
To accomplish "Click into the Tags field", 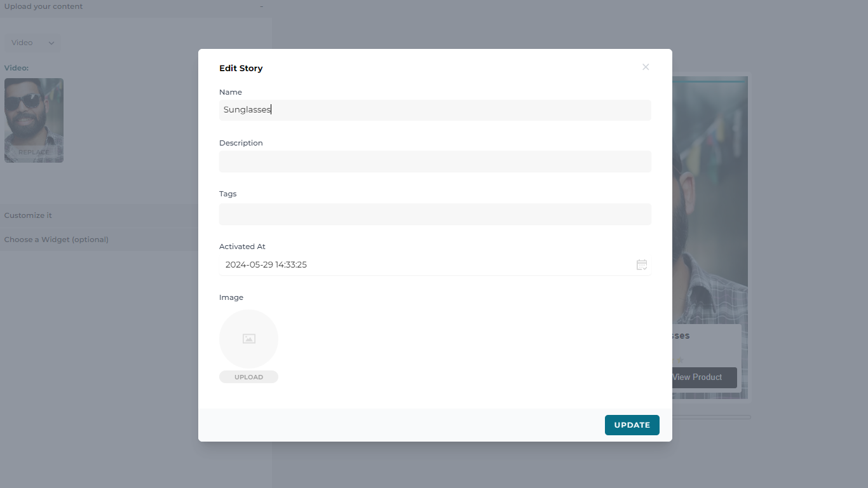I will [x=435, y=214].
